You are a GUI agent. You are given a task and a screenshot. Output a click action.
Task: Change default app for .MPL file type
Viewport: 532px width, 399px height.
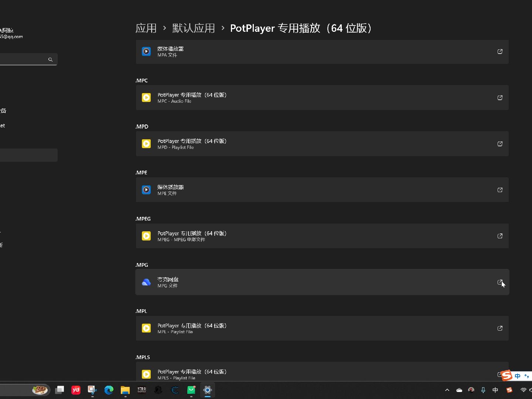[322, 328]
